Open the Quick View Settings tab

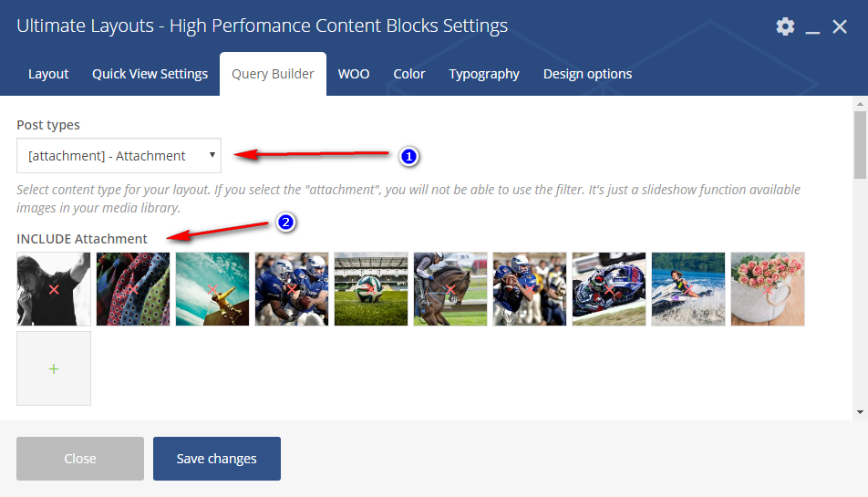(150, 74)
